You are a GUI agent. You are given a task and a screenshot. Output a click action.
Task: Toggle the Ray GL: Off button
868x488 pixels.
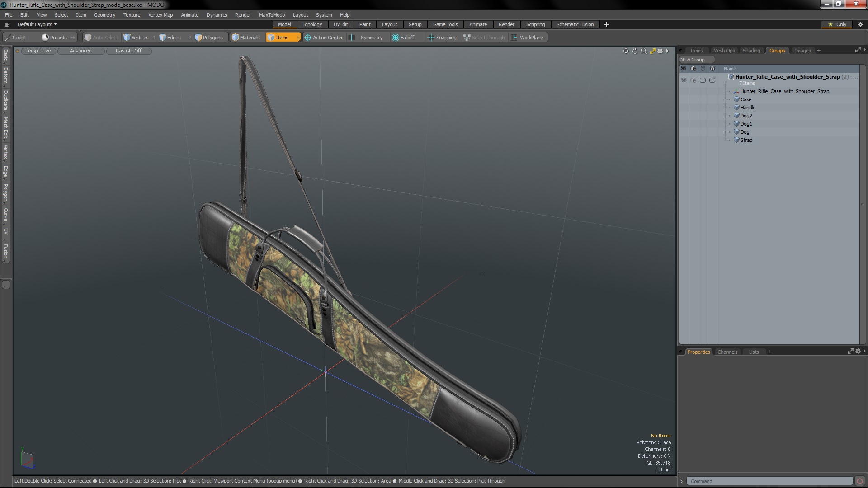pyautogui.click(x=128, y=51)
